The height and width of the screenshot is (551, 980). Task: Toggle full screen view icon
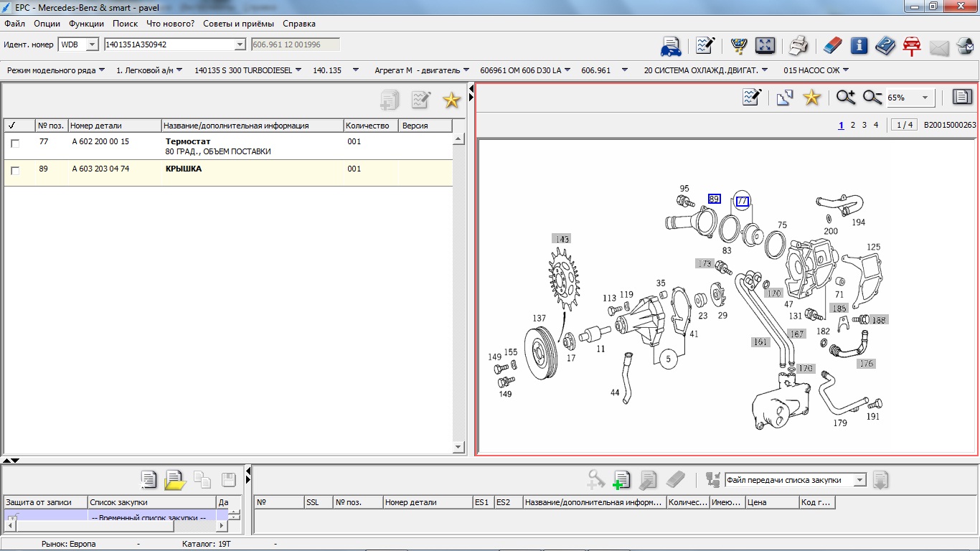tap(765, 46)
